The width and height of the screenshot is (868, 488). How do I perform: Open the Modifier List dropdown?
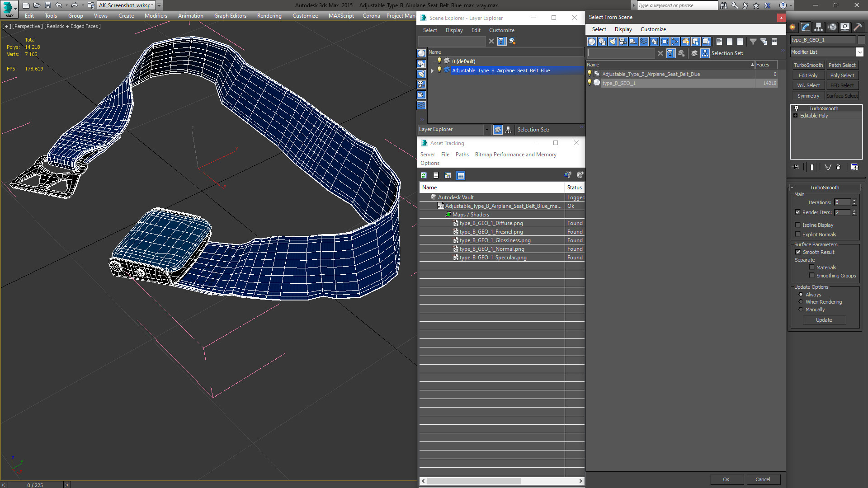point(859,52)
